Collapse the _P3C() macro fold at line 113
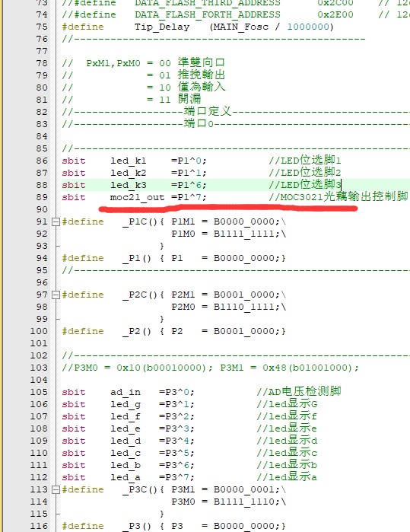Image resolution: width=410 pixels, height=532 pixels. [x=56, y=489]
